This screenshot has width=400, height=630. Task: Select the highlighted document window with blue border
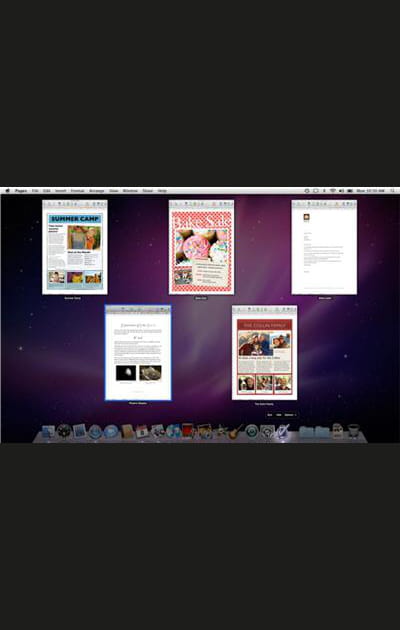(x=138, y=353)
